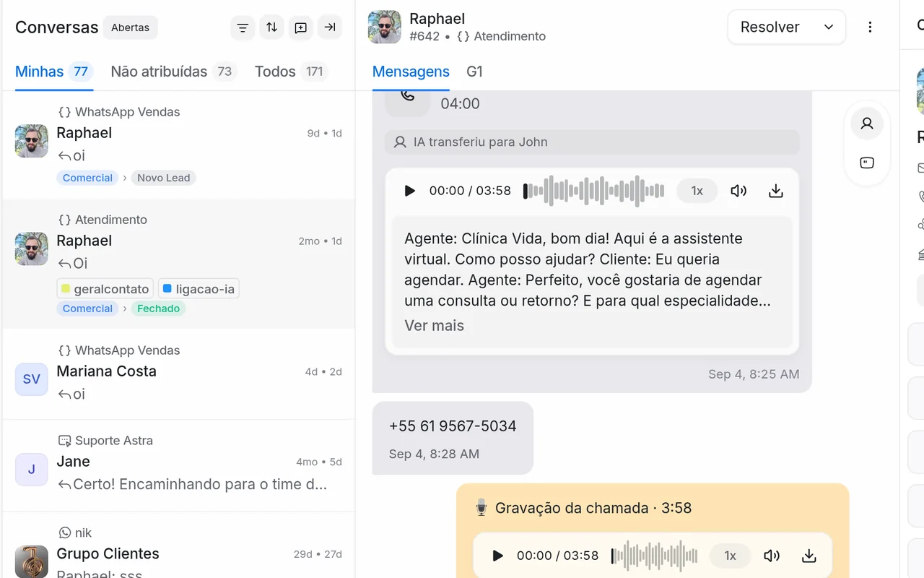Click Comercial badge next to Fechado
This screenshot has height=578, width=924.
pyautogui.click(x=87, y=309)
